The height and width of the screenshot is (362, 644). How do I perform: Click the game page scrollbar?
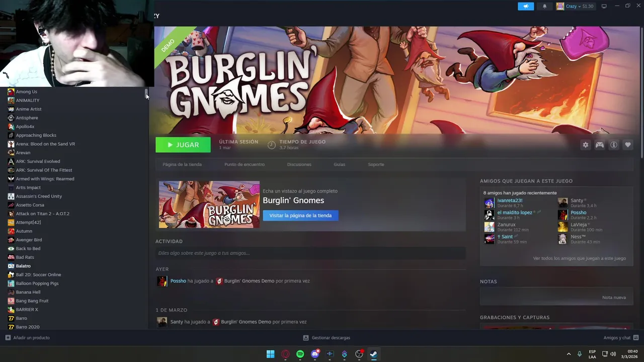(641, 93)
